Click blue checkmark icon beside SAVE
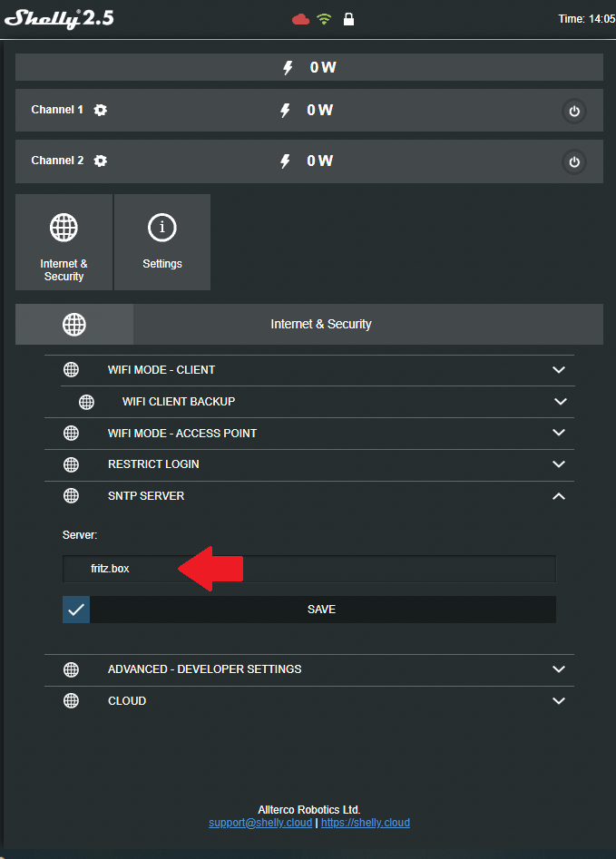The image size is (616, 859). 76,610
